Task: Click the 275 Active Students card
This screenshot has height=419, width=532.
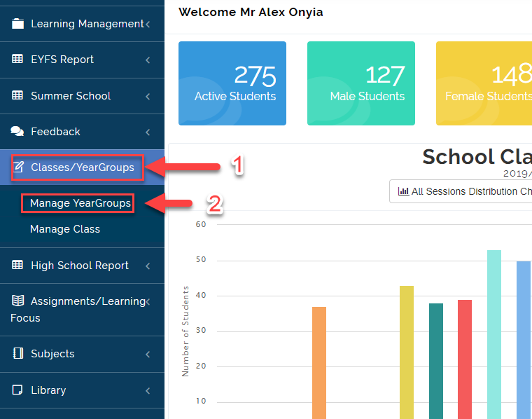Action: (232, 83)
